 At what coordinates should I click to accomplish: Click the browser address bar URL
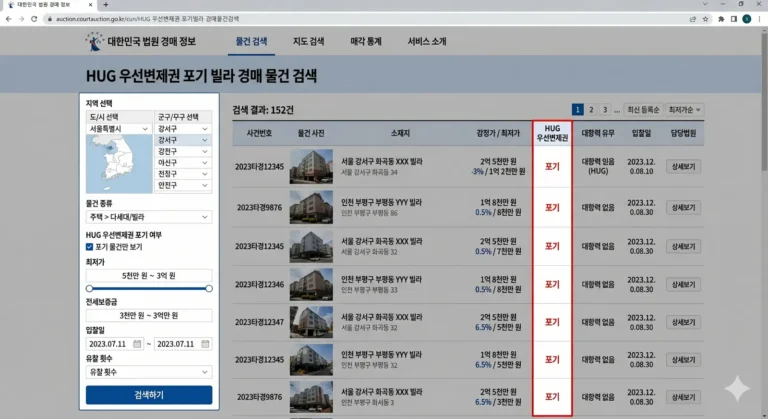[147, 19]
